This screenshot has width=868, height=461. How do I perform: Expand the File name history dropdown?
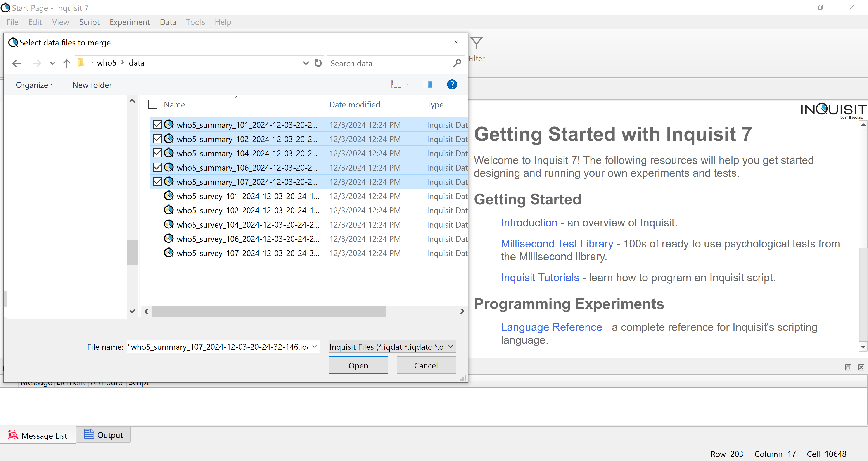315,346
